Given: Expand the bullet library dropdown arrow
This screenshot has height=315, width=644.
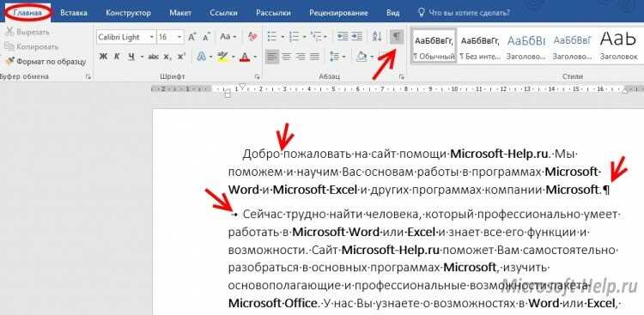Looking at the screenshot, I should click(x=283, y=37).
